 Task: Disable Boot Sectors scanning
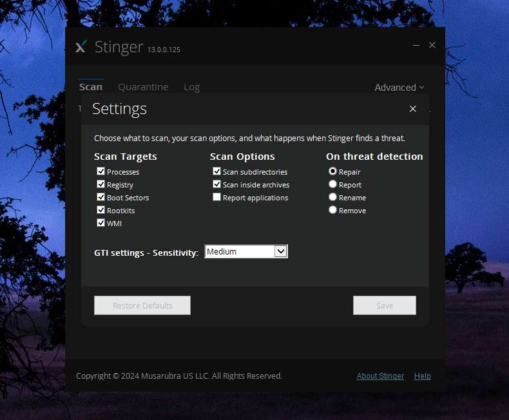[x=101, y=197]
